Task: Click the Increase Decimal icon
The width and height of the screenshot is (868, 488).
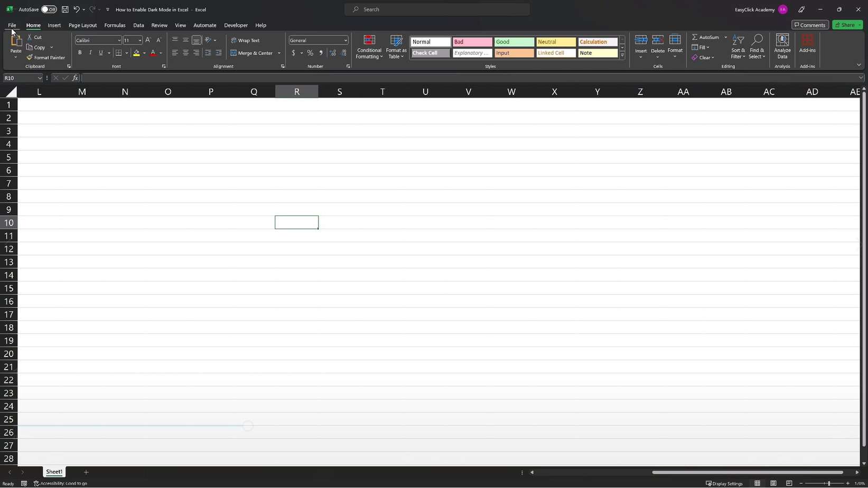Action: coord(333,53)
